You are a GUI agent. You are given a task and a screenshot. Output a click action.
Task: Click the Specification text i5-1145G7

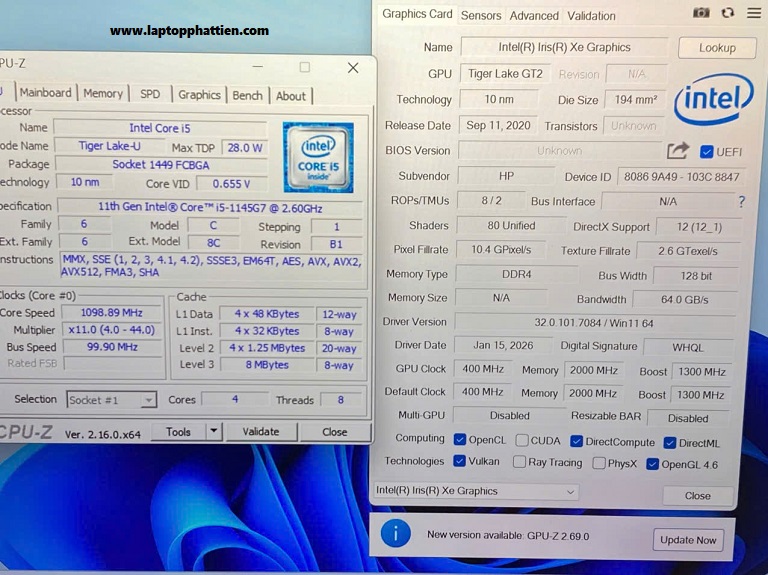point(210,208)
